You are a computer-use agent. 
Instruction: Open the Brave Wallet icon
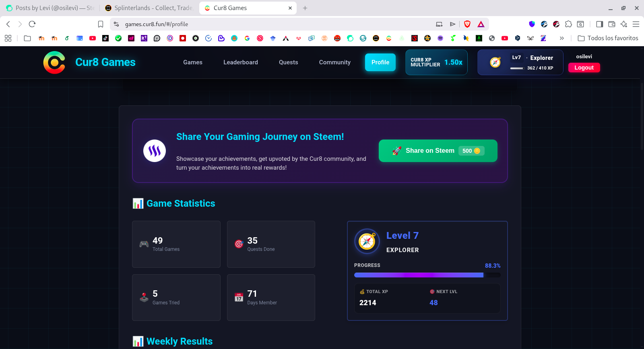coord(612,24)
